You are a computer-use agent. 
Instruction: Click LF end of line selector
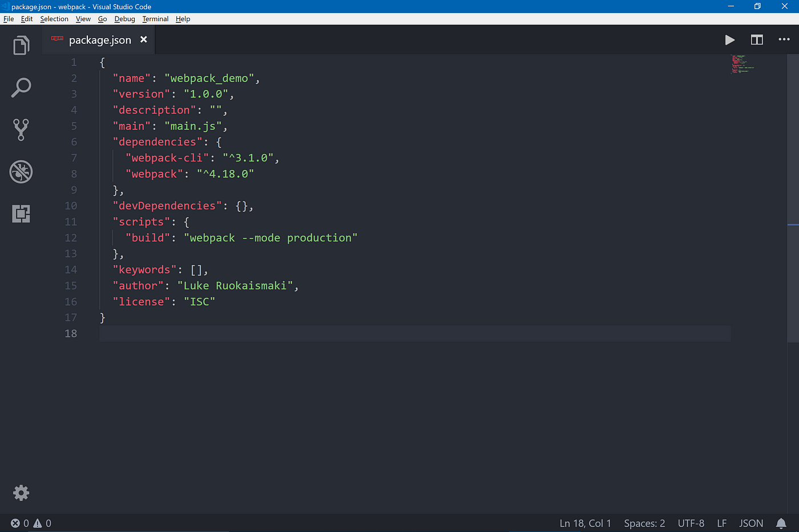[x=722, y=523]
